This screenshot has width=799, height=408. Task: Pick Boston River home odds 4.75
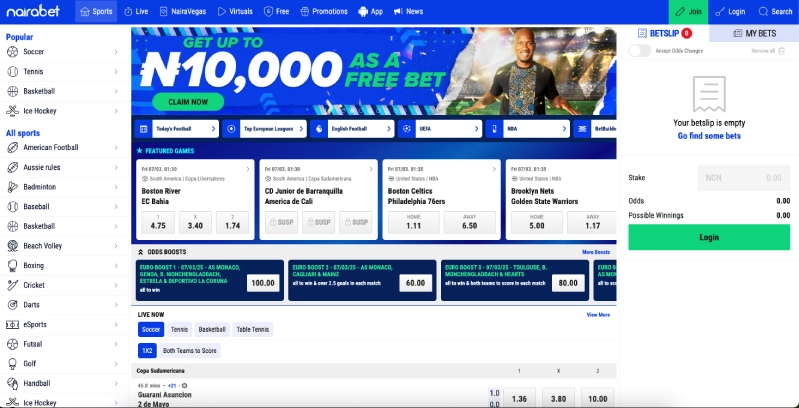click(158, 223)
